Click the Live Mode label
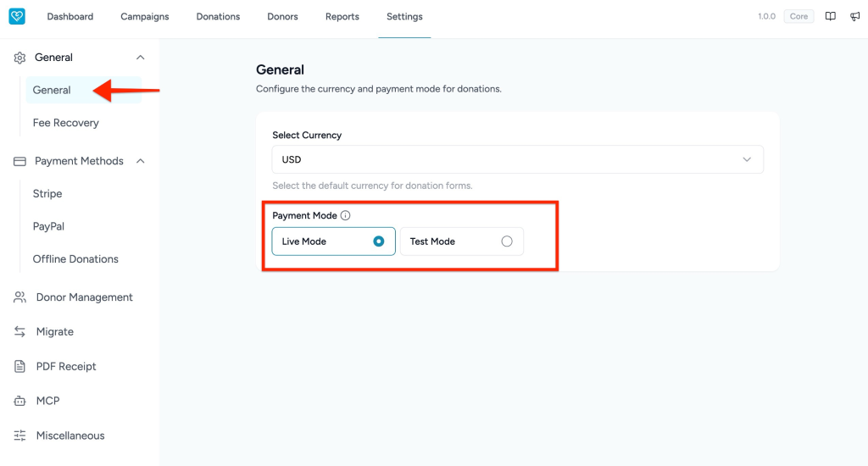This screenshot has height=466, width=868. (x=304, y=241)
